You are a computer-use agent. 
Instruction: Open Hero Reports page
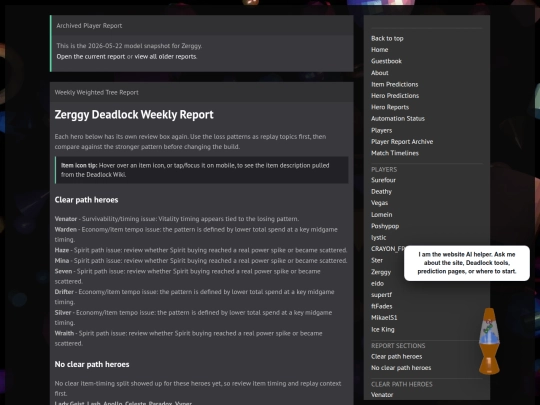click(390, 107)
